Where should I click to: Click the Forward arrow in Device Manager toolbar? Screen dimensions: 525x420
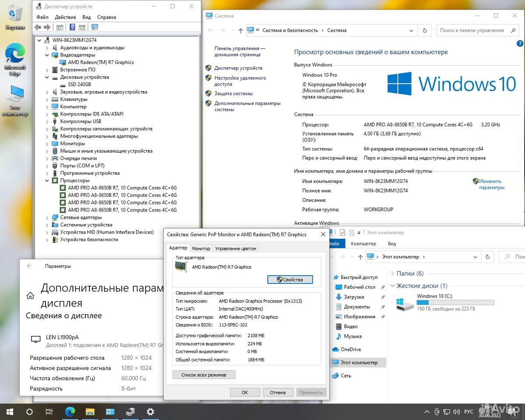tap(47, 27)
